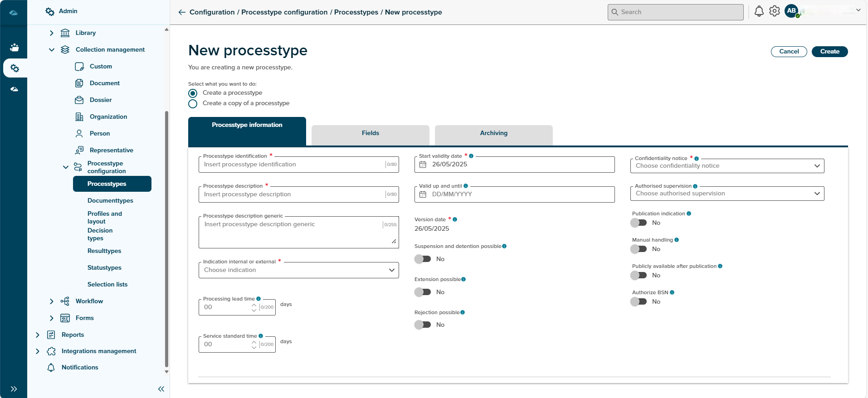Expand the Workflow tree node
This screenshot has width=868, height=398.
click(51, 301)
